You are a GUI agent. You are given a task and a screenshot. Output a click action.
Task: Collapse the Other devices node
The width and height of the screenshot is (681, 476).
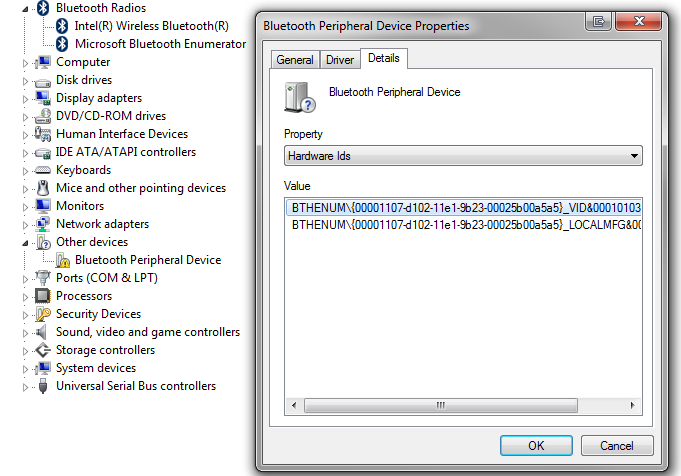(x=26, y=242)
